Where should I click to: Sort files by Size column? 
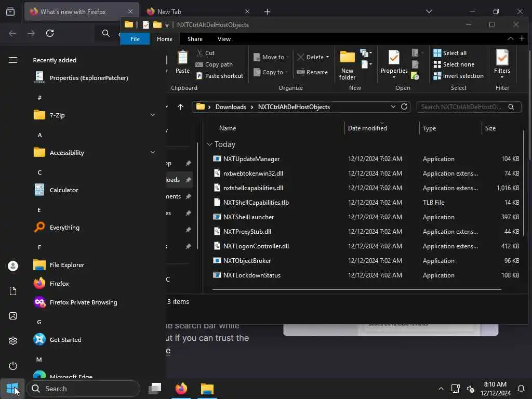click(490, 128)
